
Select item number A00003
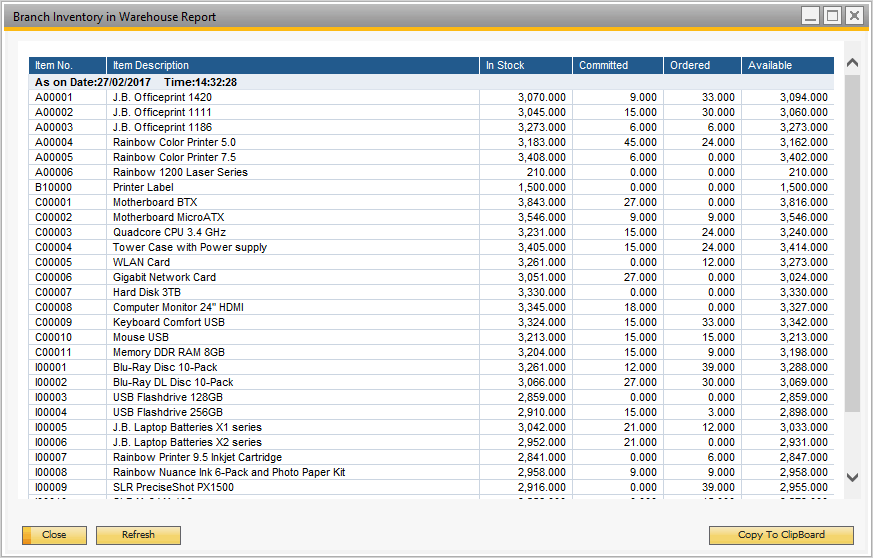(54, 128)
